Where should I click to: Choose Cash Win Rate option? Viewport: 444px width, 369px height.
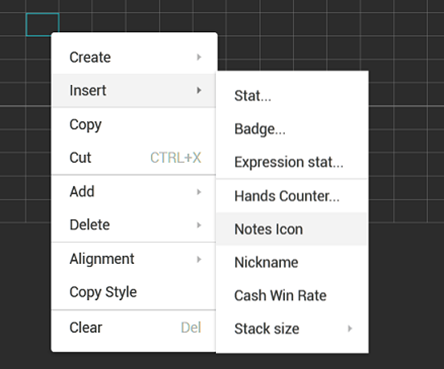(292, 295)
